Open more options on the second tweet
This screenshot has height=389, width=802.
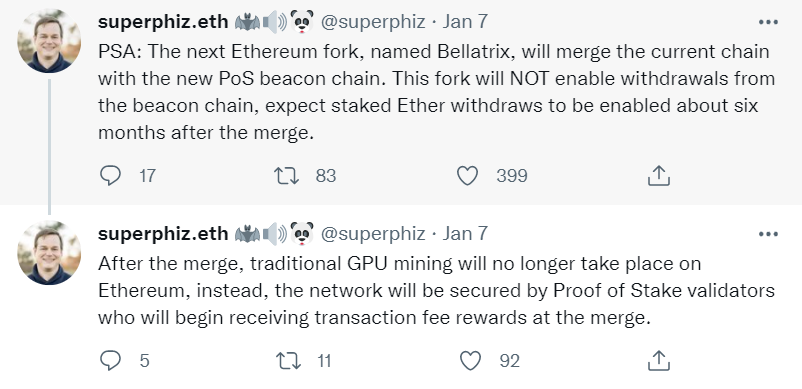(768, 234)
